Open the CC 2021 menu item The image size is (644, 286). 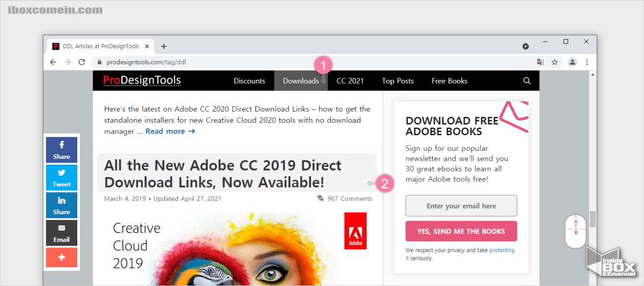[x=350, y=81]
